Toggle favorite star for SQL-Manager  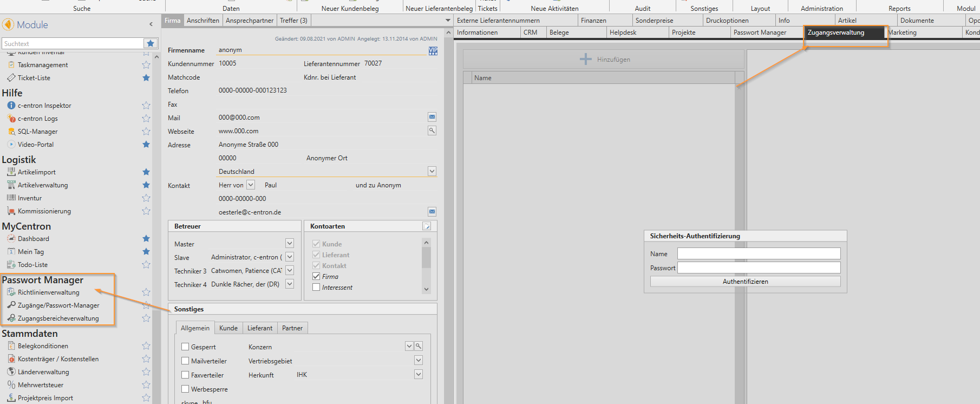tap(146, 132)
